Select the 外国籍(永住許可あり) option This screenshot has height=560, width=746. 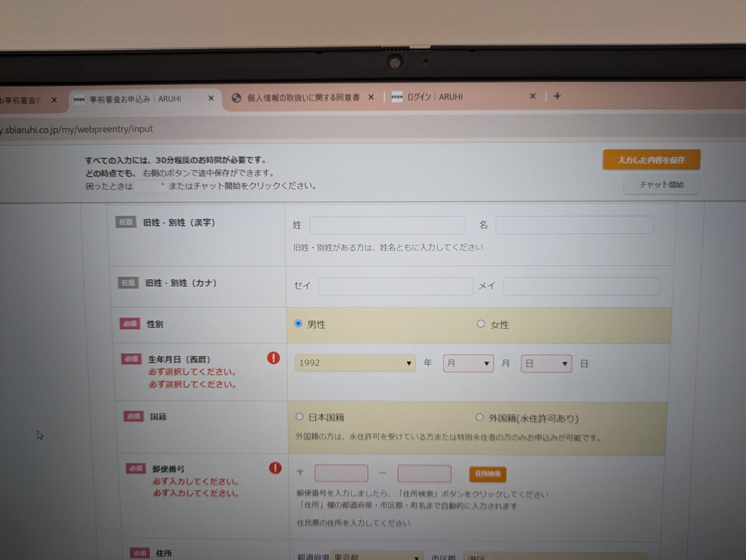(479, 417)
